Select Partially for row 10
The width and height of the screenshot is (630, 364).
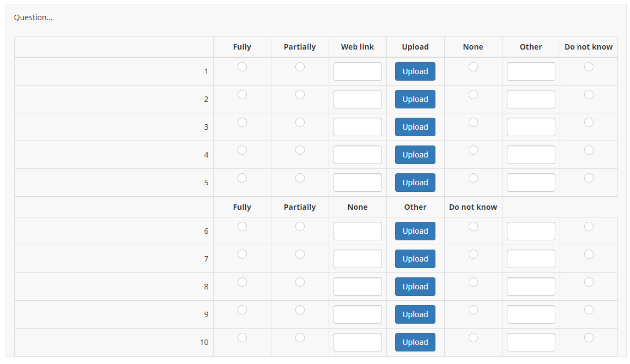coord(300,338)
